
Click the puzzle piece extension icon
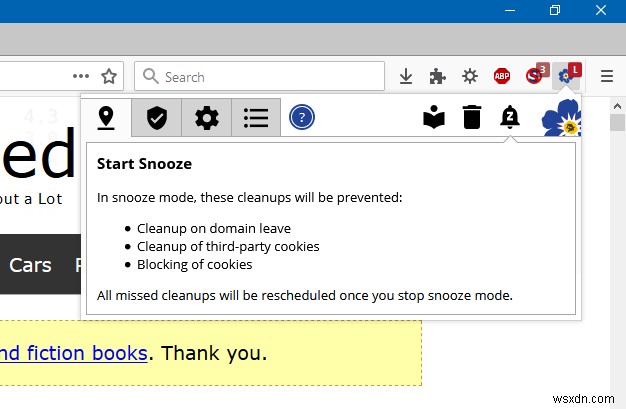click(x=438, y=76)
